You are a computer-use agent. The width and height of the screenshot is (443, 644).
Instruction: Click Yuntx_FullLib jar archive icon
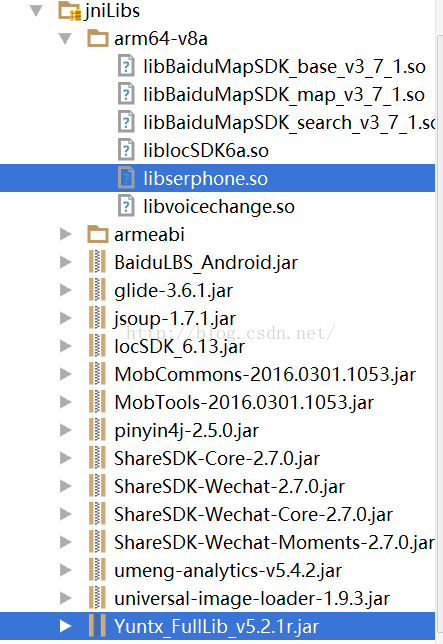tap(97, 626)
